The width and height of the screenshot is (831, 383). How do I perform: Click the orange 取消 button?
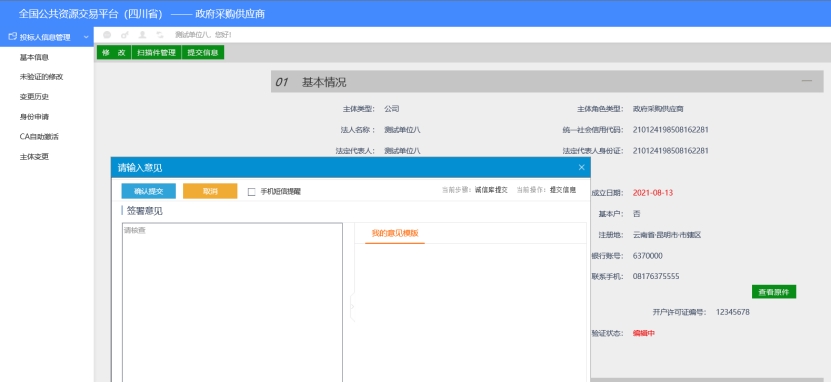click(x=210, y=191)
